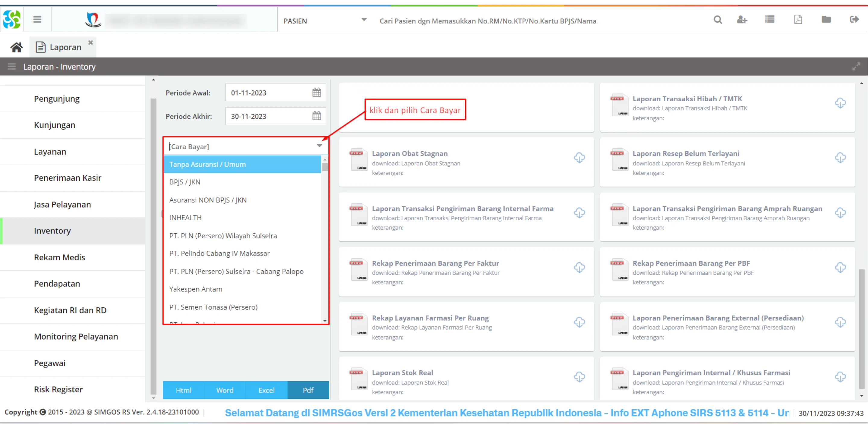Click Cara Bayar list scroll-down arrow
This screenshot has width=868, height=424.
pyautogui.click(x=325, y=321)
